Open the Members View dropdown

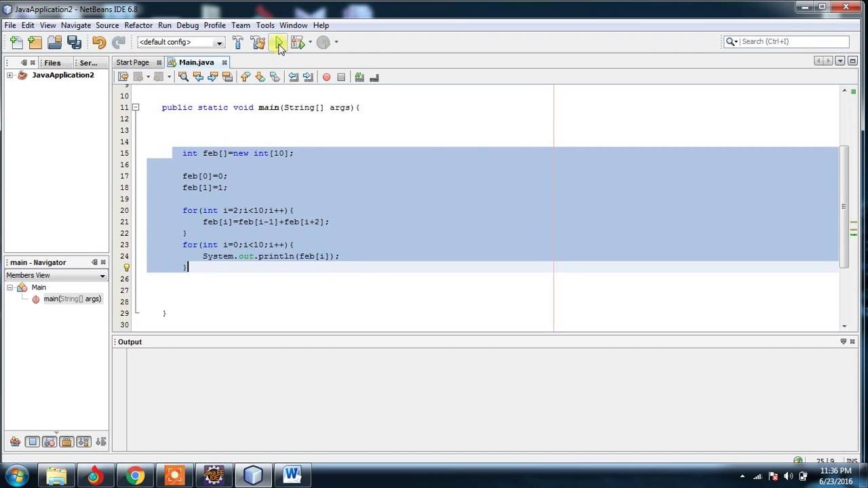[102, 275]
